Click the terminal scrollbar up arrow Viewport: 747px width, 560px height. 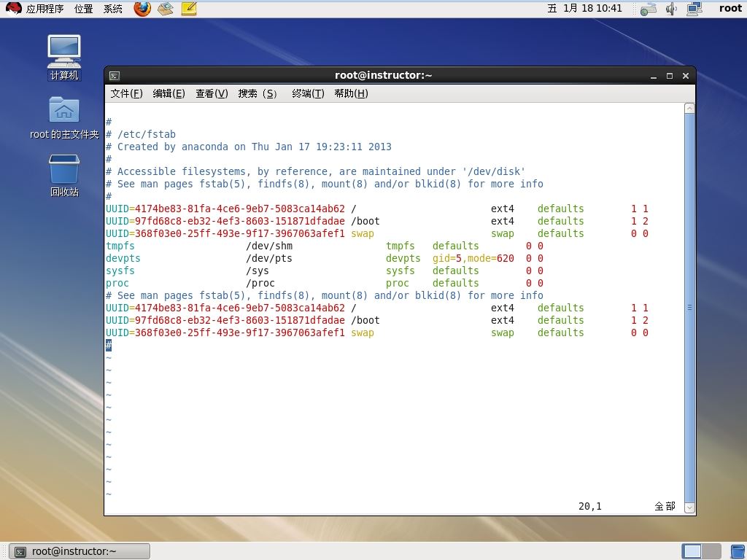[689, 109]
